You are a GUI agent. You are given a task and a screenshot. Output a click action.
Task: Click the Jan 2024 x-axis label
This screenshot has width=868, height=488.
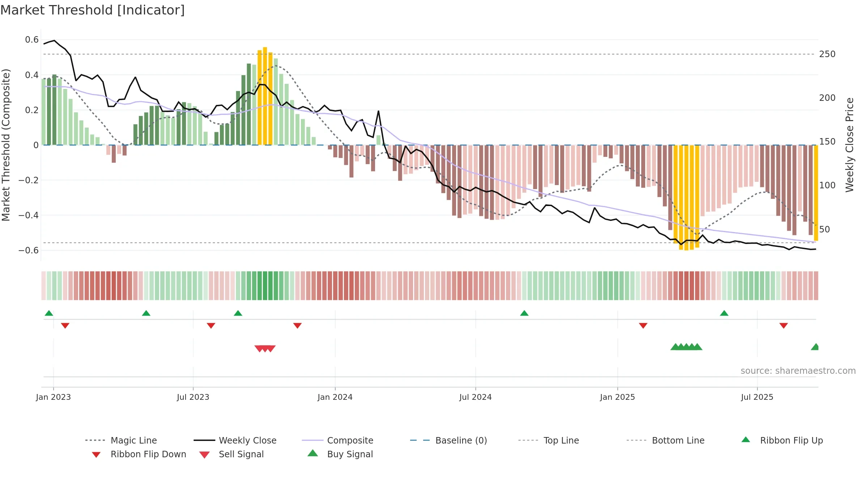tap(335, 397)
